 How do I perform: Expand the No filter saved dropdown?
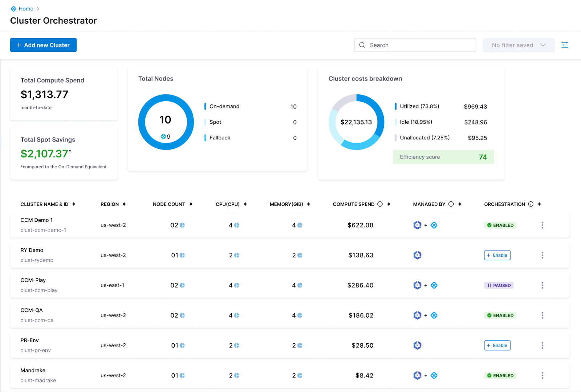tap(518, 45)
